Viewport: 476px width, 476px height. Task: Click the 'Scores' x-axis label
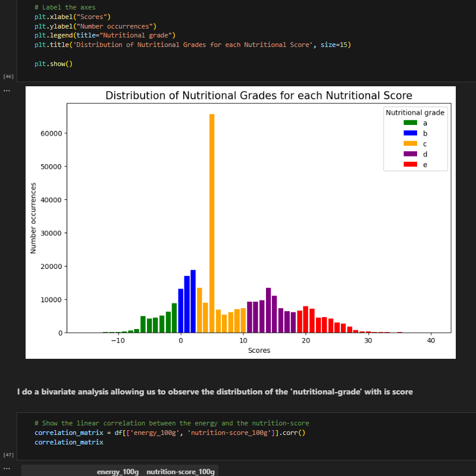259,350
